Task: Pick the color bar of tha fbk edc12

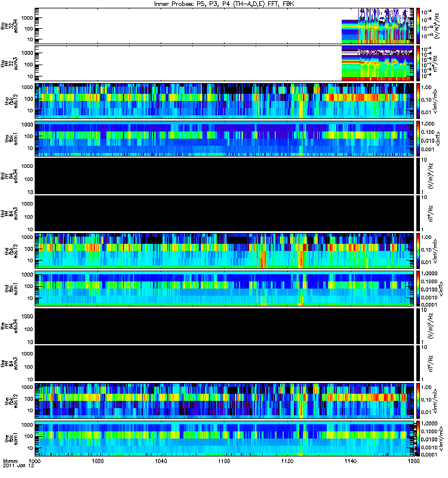Action: [x=418, y=101]
